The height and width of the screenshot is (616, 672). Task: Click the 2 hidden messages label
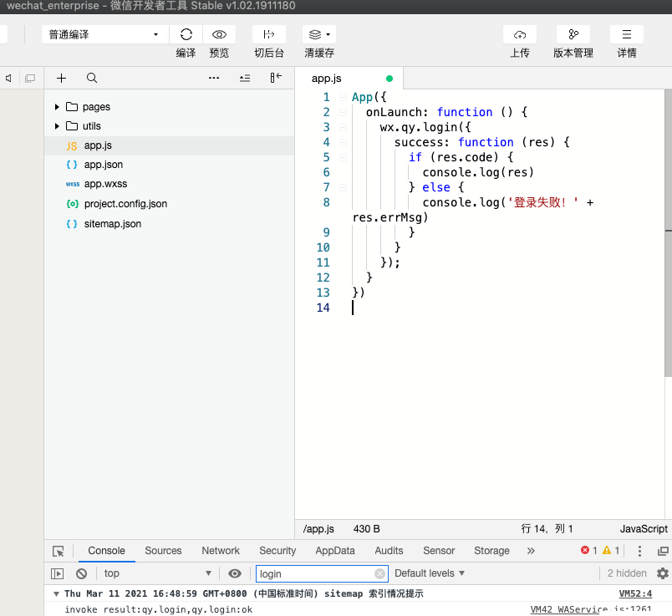tap(627, 573)
